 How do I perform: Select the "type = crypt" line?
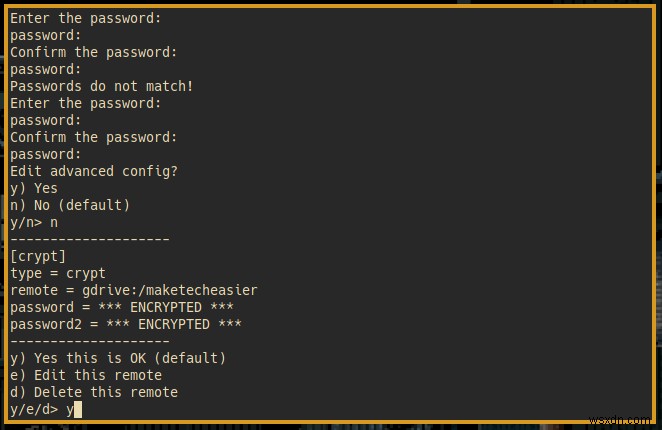(x=58, y=273)
